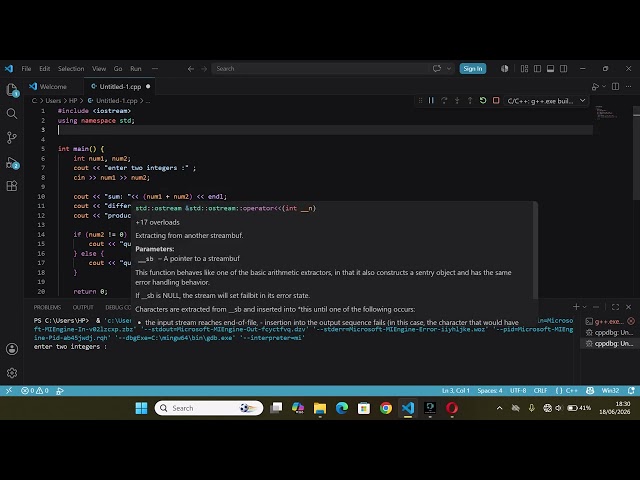
Task: Customize layout icon in title bar
Action: [x=524, y=69]
